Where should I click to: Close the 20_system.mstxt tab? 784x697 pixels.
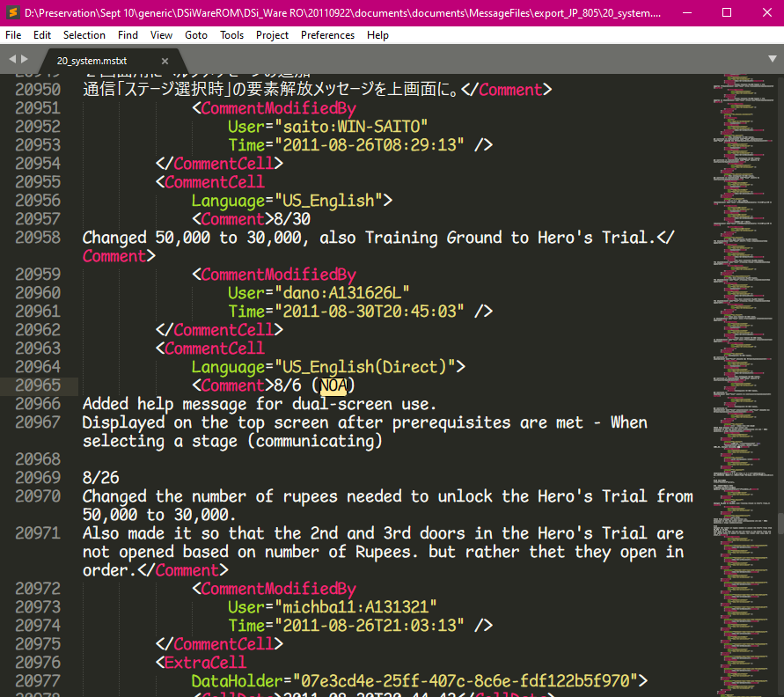click(165, 61)
